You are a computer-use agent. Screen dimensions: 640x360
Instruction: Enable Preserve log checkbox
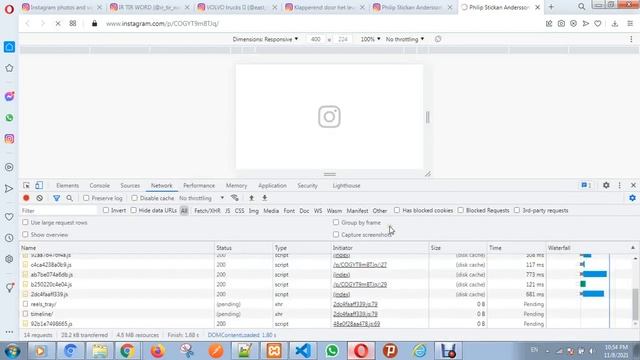coord(86,198)
